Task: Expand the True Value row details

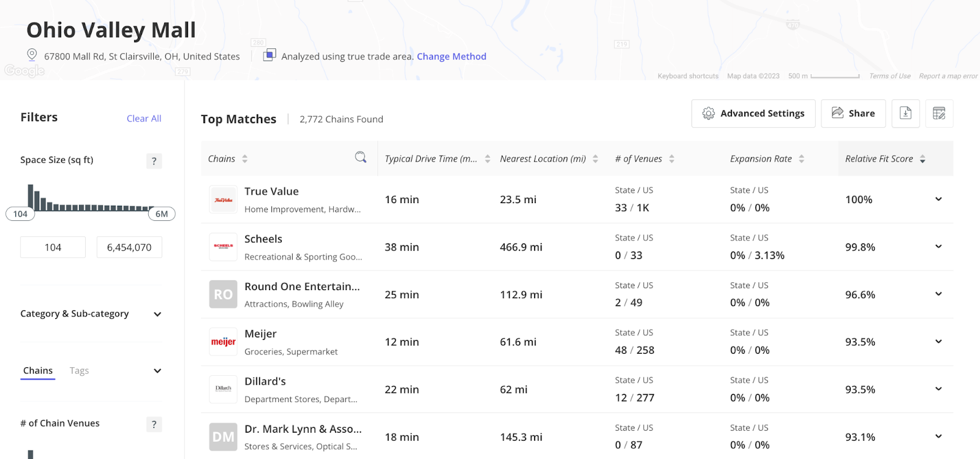Action: [938, 200]
